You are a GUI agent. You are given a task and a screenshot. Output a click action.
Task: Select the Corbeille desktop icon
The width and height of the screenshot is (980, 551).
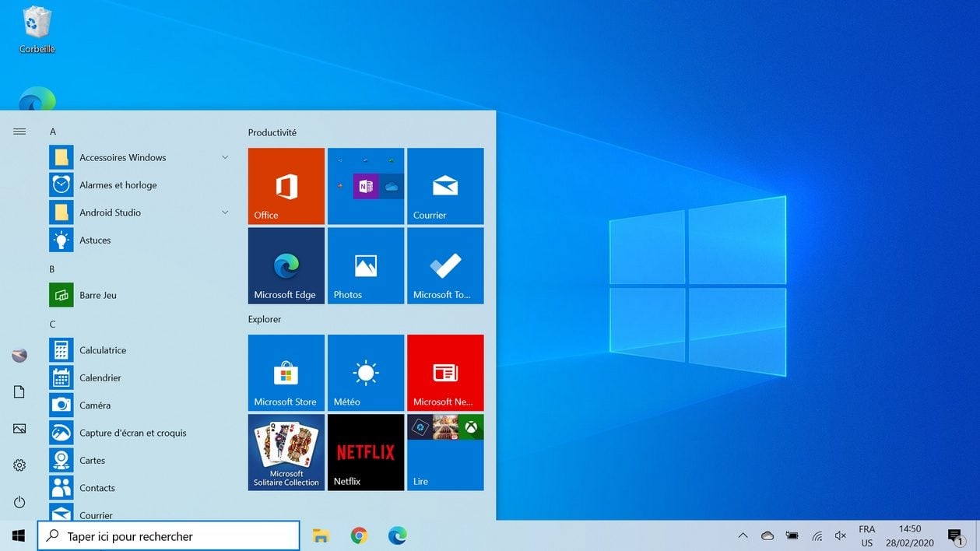pyautogui.click(x=37, y=30)
